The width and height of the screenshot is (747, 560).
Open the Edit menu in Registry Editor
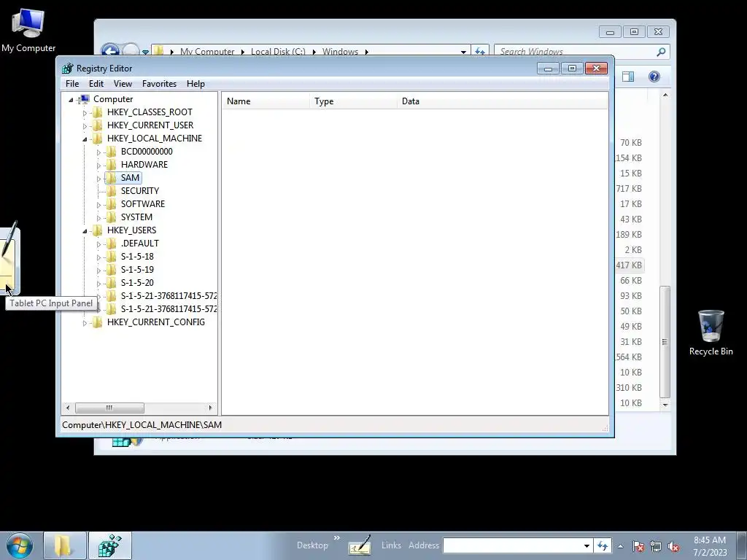point(96,84)
